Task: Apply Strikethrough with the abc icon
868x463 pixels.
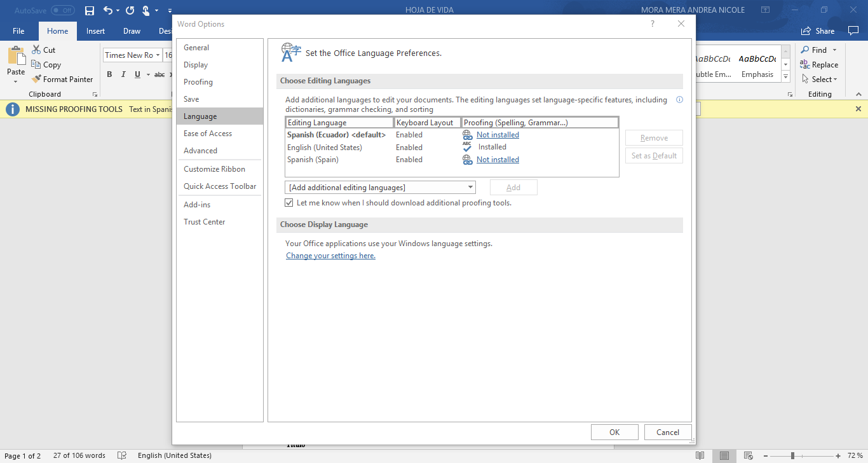Action: pos(159,74)
